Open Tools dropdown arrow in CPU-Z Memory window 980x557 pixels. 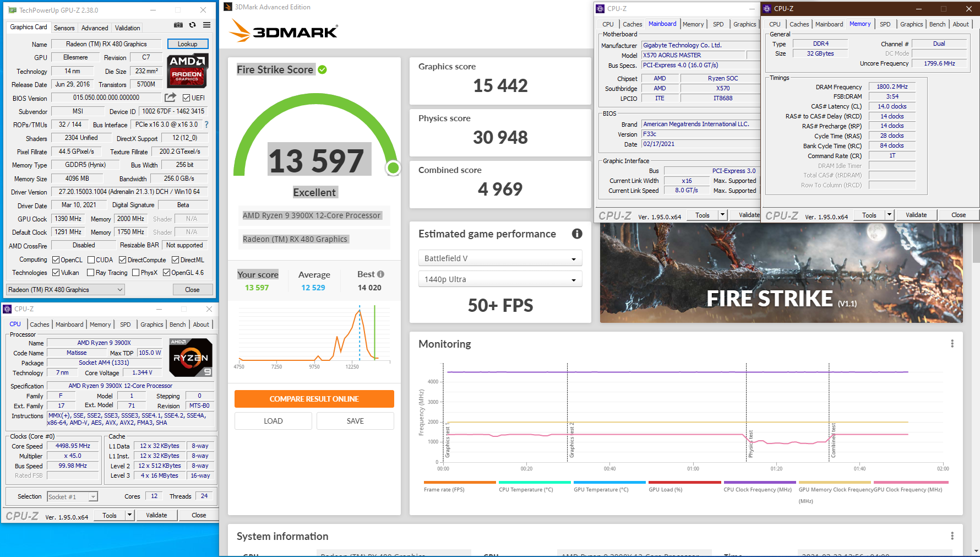(889, 215)
